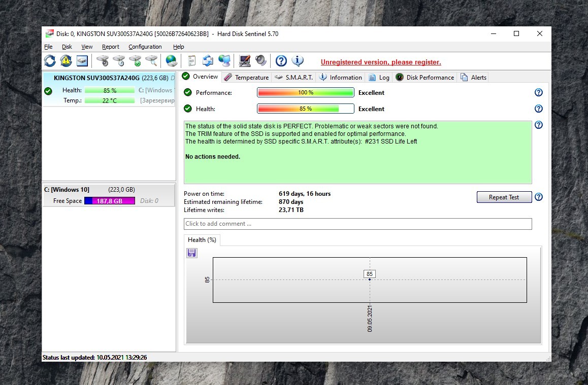Open the File menu

pos(48,47)
